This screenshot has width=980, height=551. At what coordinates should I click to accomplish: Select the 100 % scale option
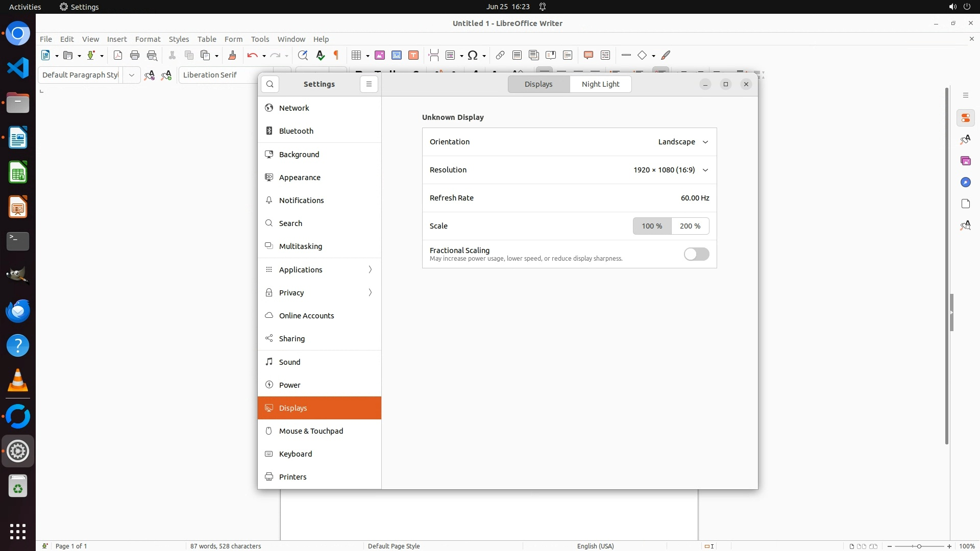pos(652,226)
